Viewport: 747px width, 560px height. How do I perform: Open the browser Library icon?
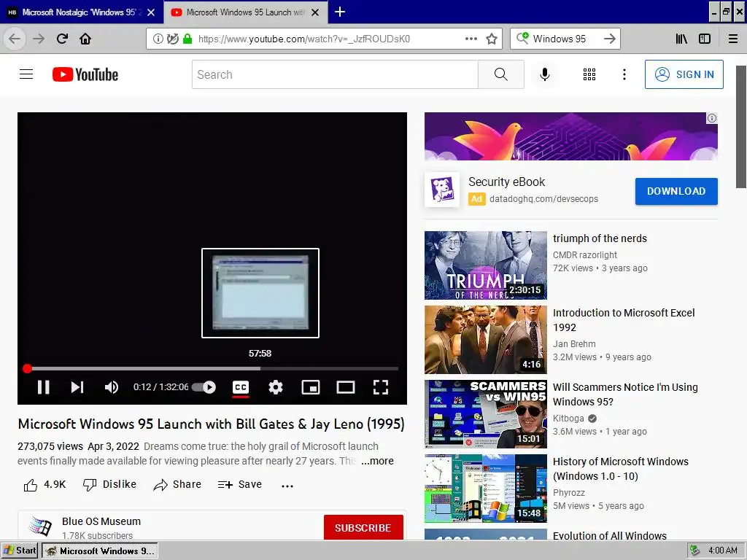[681, 39]
